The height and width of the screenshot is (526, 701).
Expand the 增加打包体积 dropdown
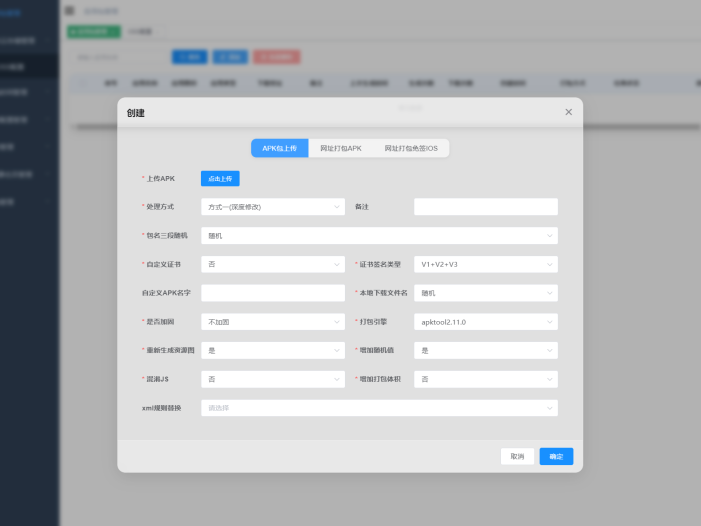[485, 379]
